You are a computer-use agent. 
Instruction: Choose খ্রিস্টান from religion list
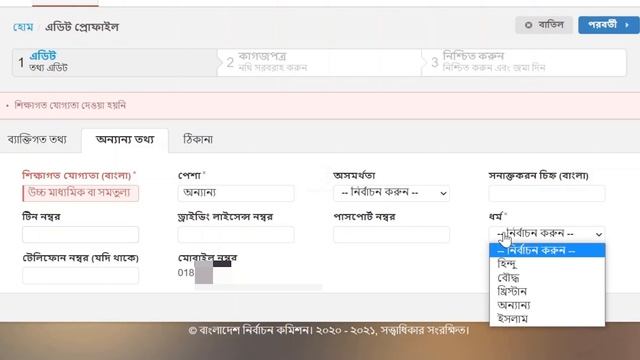(x=547, y=291)
